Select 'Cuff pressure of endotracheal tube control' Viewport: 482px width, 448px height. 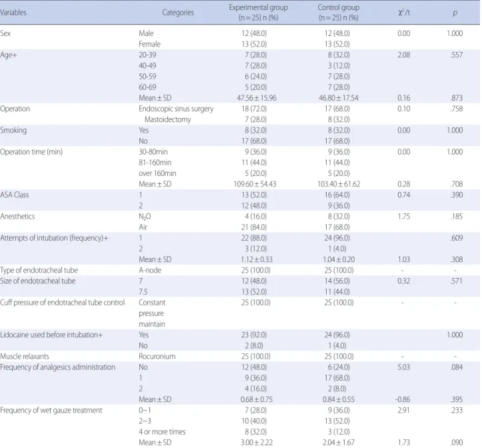pyautogui.click(x=63, y=302)
